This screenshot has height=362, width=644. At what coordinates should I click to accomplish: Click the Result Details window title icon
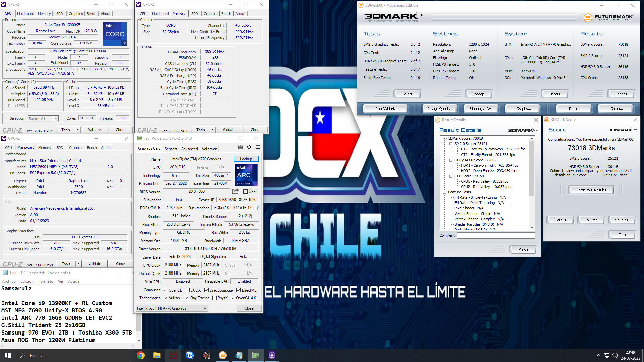pyautogui.click(x=438, y=120)
